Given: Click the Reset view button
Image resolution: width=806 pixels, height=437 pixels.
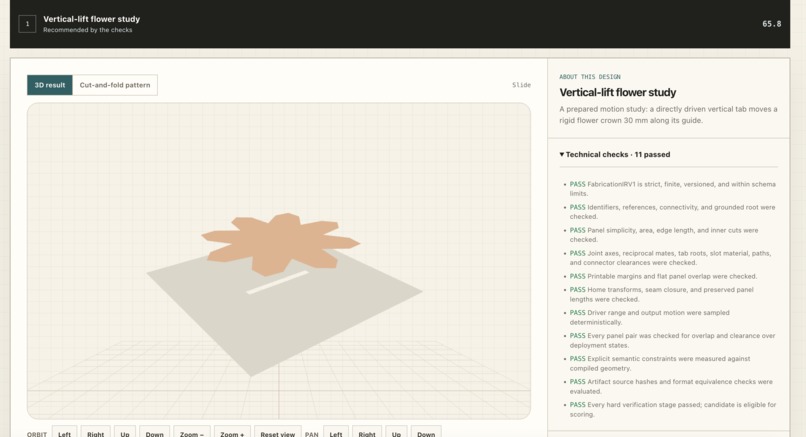Looking at the screenshot, I should tap(278, 433).
